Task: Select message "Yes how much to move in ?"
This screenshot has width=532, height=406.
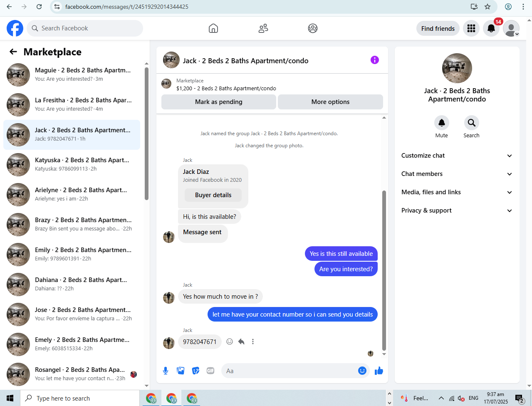Action: click(x=220, y=297)
